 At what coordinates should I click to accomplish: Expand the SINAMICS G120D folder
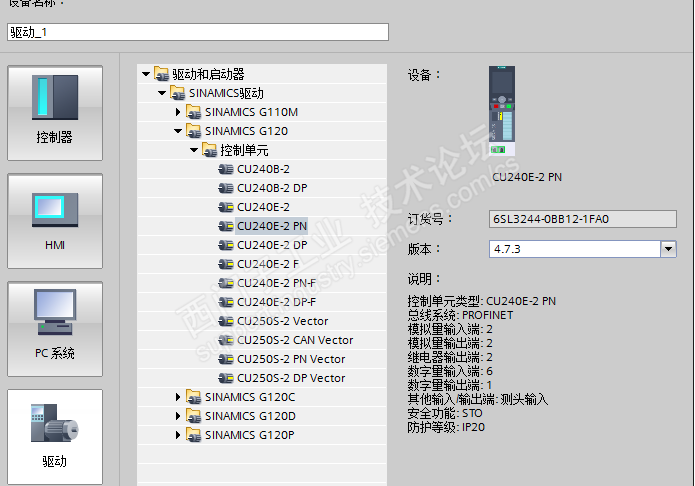[178, 416]
